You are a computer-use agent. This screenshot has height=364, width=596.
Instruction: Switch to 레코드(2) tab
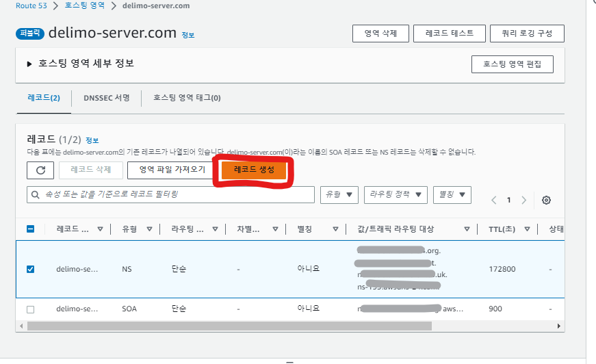[x=44, y=98]
